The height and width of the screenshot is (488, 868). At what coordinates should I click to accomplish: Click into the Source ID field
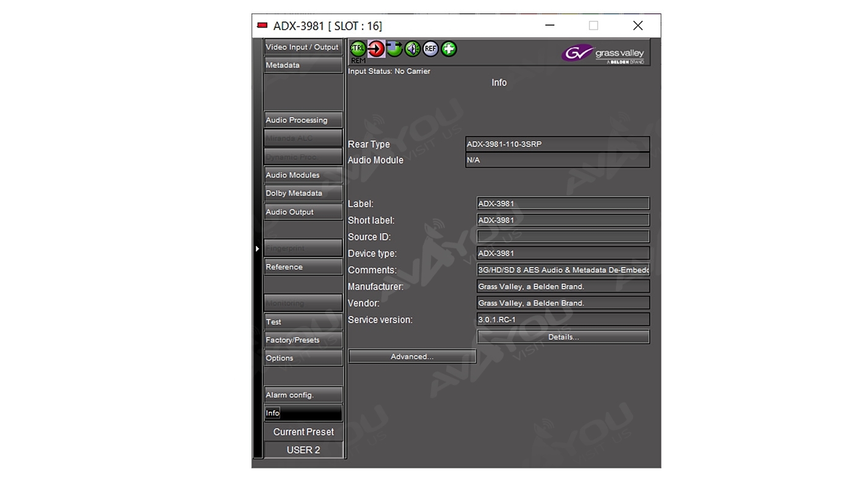coord(563,237)
